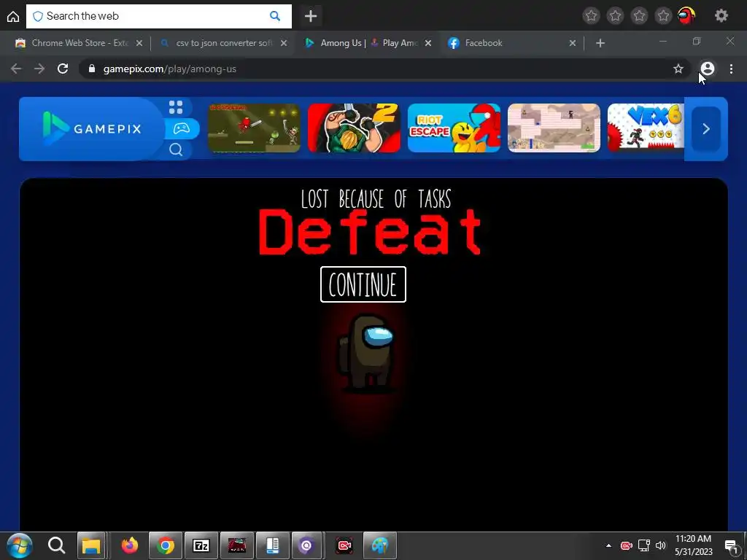Close the Chrome Web Store tab
Screen dimensions: 747x560
coord(139,43)
